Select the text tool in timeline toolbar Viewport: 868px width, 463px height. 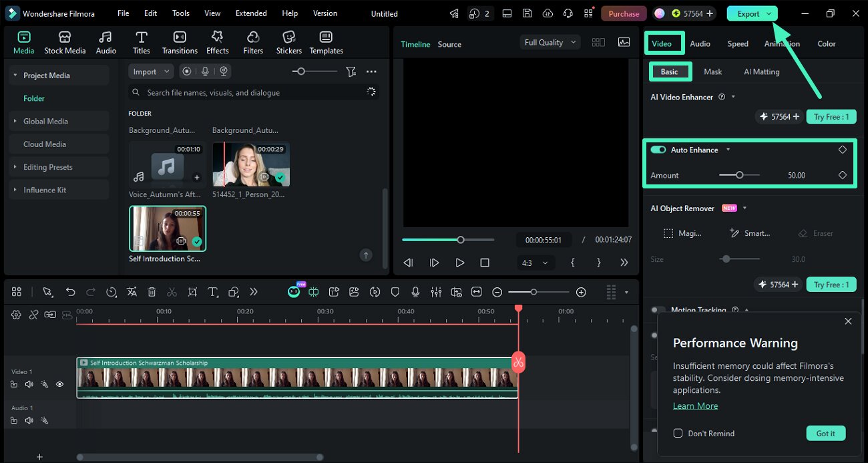[212, 292]
